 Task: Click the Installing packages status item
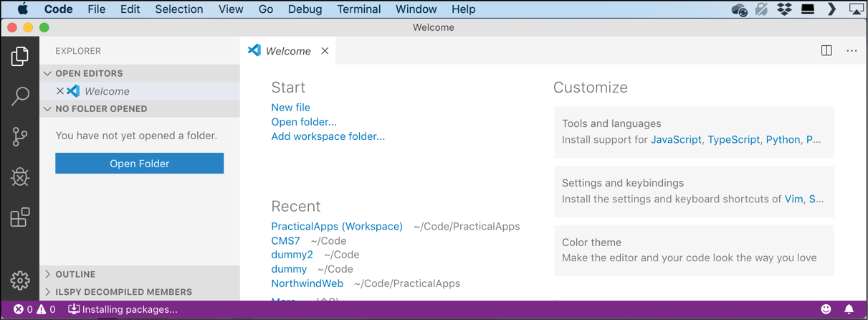[123, 309]
